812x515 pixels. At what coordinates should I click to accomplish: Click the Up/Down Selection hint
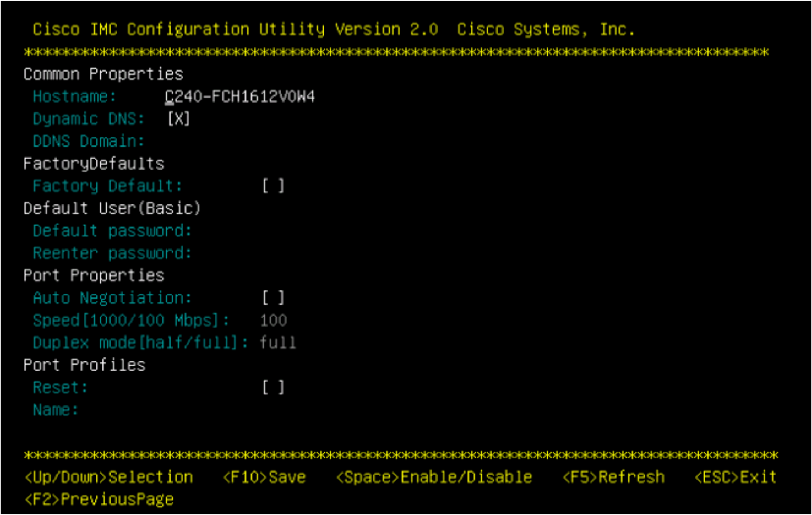(x=109, y=477)
